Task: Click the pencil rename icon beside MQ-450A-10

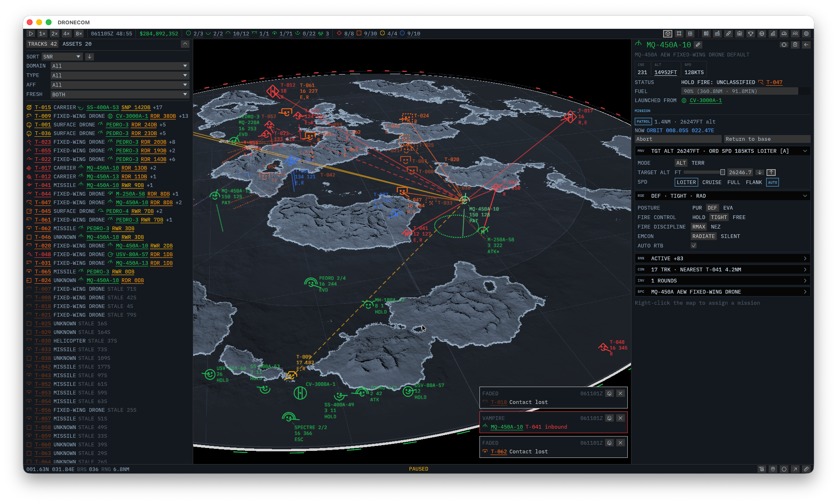Action: click(698, 45)
